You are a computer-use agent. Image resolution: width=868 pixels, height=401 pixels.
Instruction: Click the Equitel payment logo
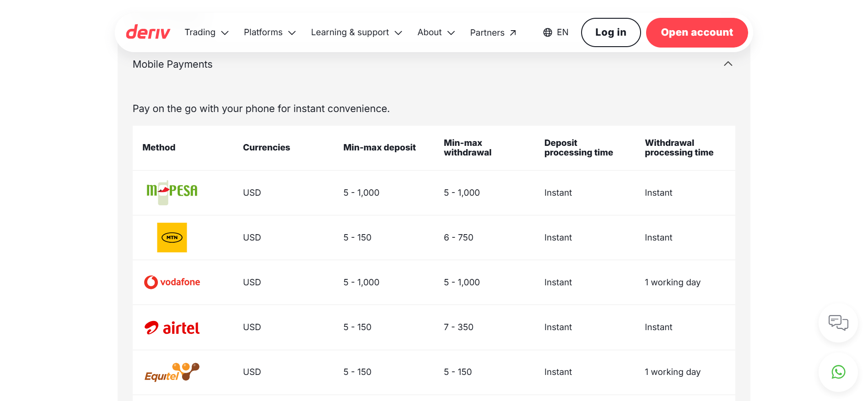(172, 372)
